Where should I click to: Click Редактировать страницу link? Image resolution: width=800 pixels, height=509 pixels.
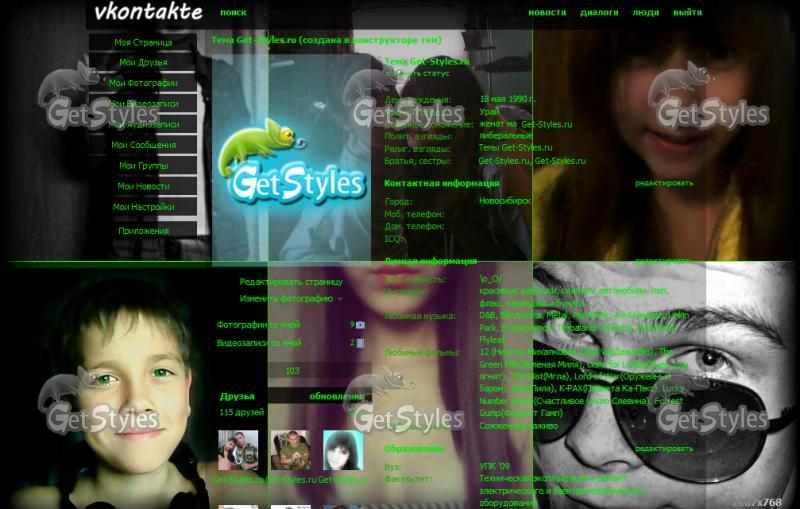coord(284,282)
